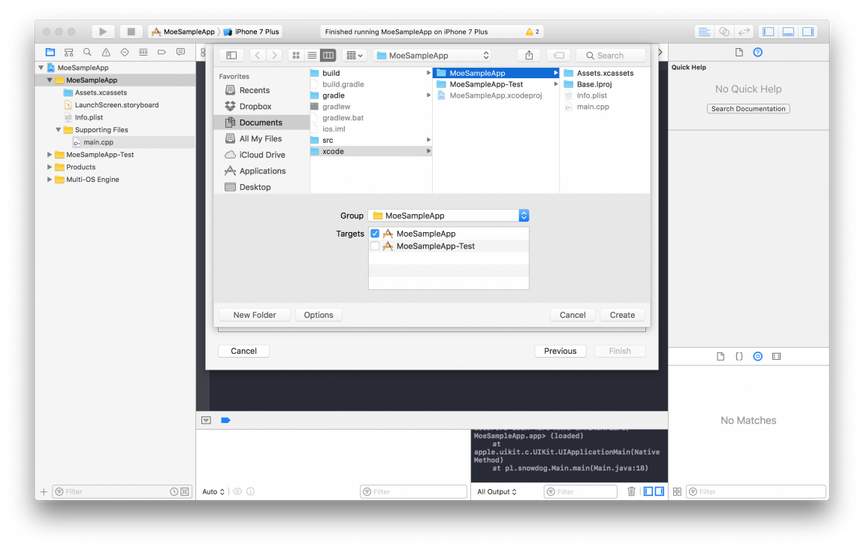Clear the console with trash icon

click(x=631, y=492)
